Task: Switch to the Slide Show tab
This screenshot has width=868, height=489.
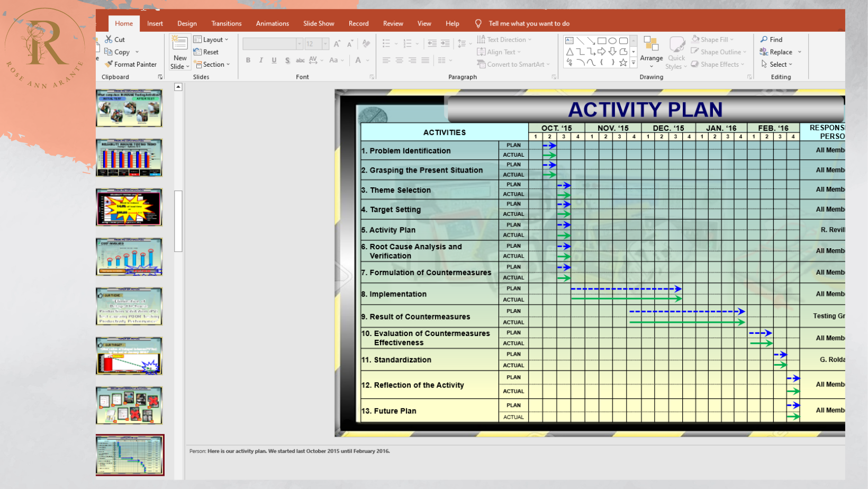Action: click(319, 24)
